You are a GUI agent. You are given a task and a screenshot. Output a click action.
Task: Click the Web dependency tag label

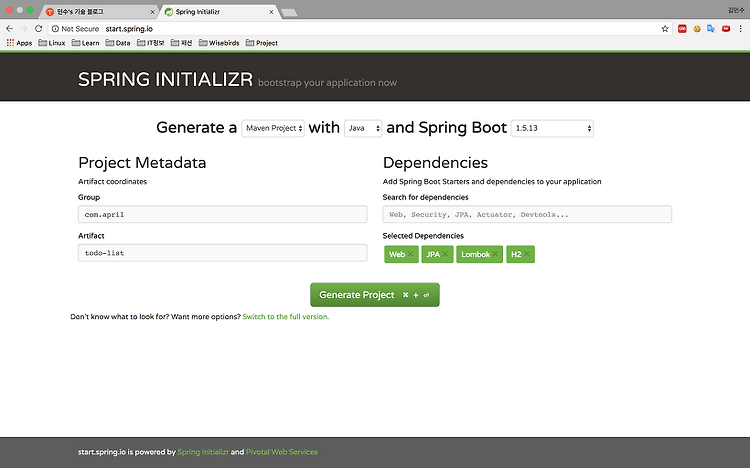pos(397,254)
